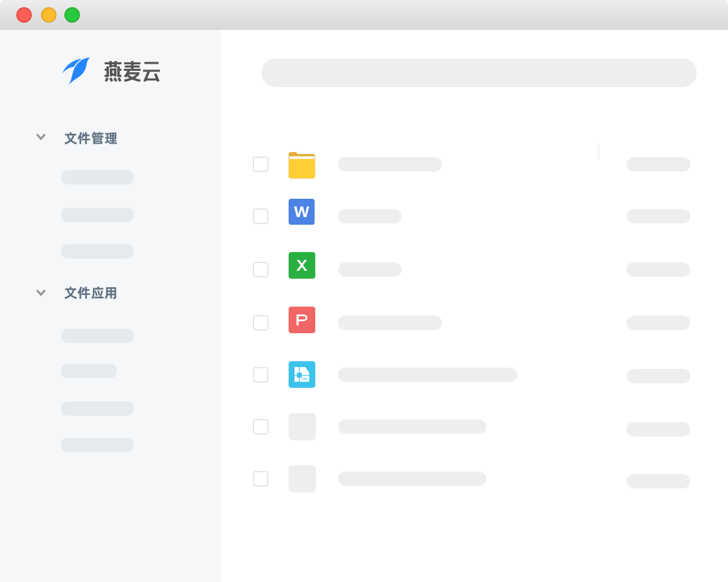Select the sixth file's gray placeholder icon
Viewport: 728px width, 582px height.
pyautogui.click(x=302, y=427)
